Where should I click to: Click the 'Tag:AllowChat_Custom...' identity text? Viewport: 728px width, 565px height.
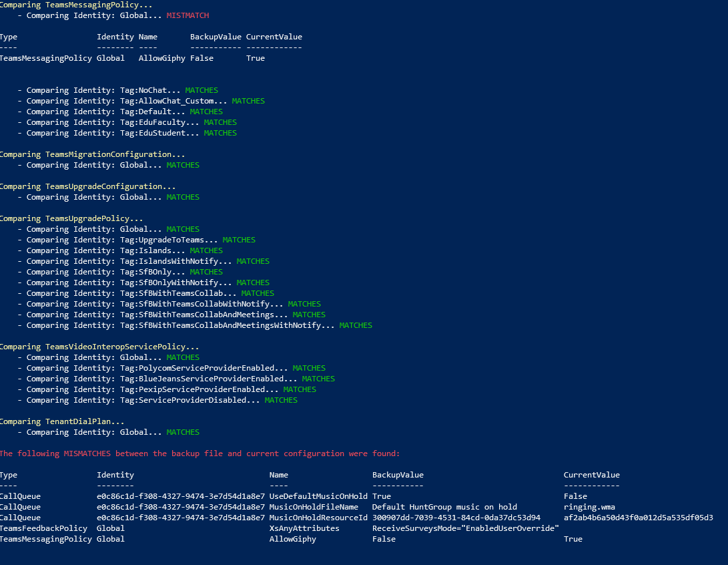coord(173,101)
